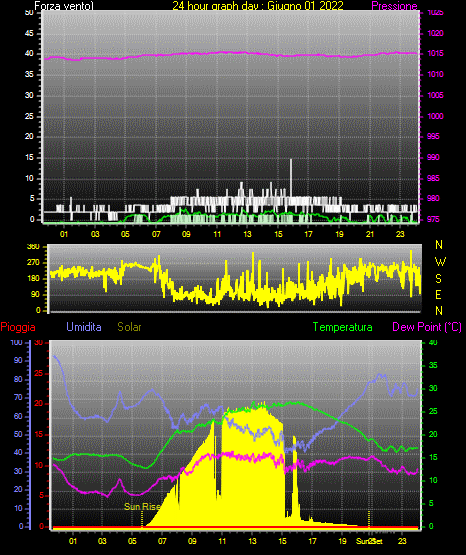Screen dimensions: 466x555
Task: Click the 40 tick on temperature scale
Action: click(x=433, y=342)
